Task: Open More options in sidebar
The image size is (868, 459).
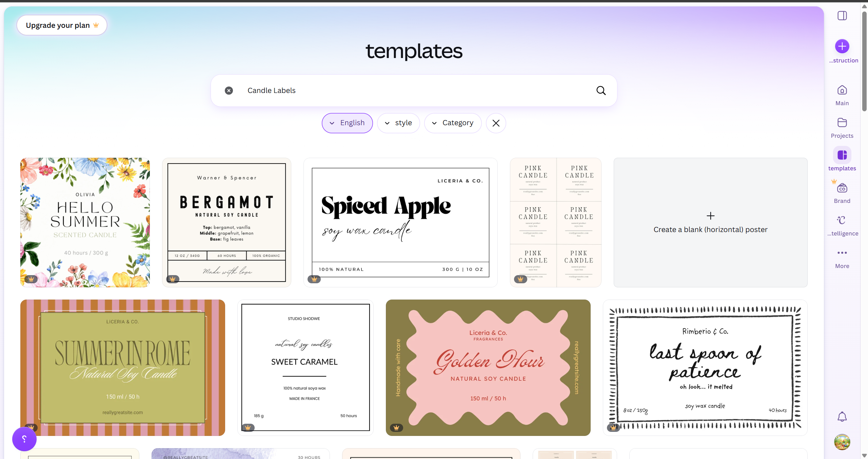Action: tap(842, 259)
